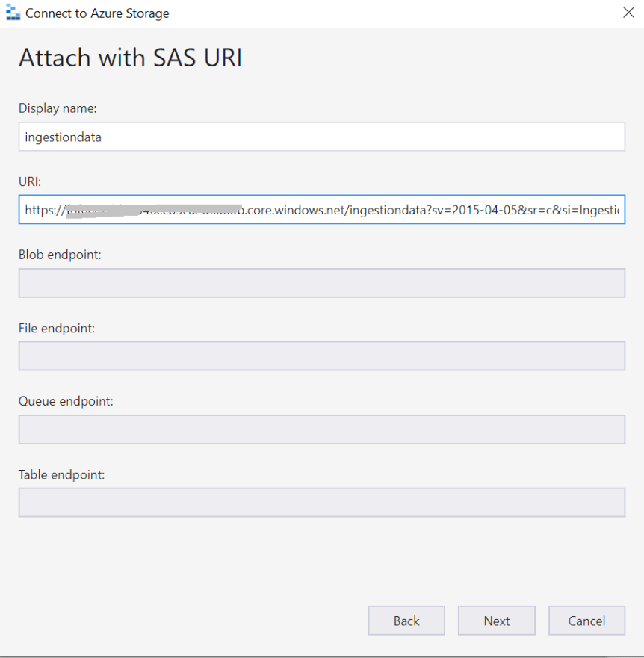This screenshot has width=644, height=658.
Task: Click the Next button
Action: tap(496, 621)
